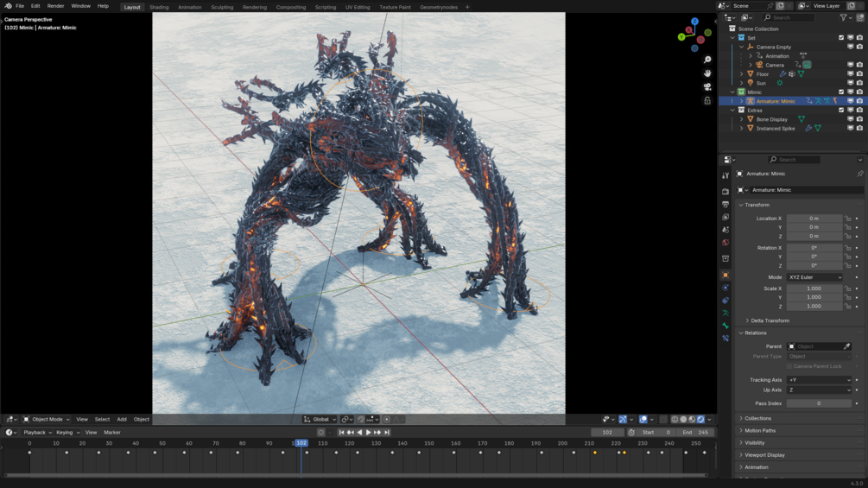Open the XYZ Euler rotation mode dropdown
Viewport: 868px width, 488px height.
click(x=814, y=277)
